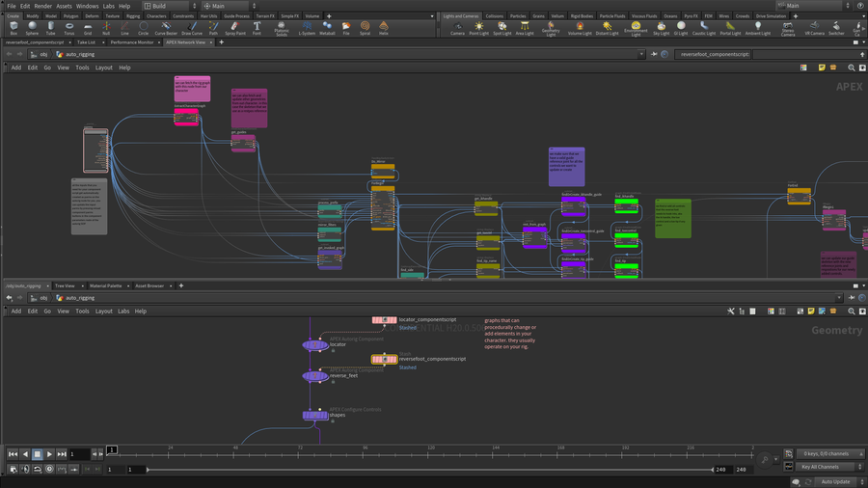The width and height of the screenshot is (868, 488).
Task: Select the Spray Paint tool
Action: 235,28
